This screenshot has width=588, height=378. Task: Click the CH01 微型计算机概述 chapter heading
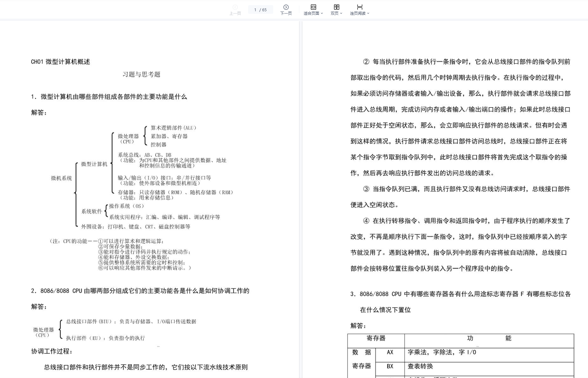click(x=61, y=62)
